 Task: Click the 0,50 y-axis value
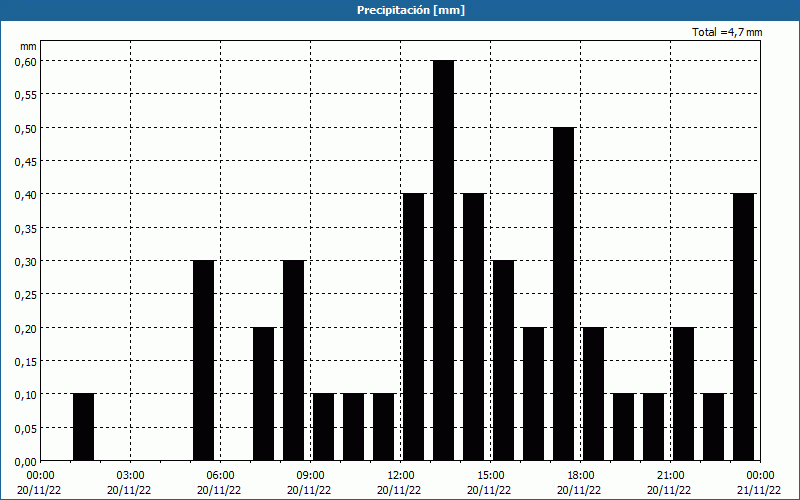[x=26, y=128]
